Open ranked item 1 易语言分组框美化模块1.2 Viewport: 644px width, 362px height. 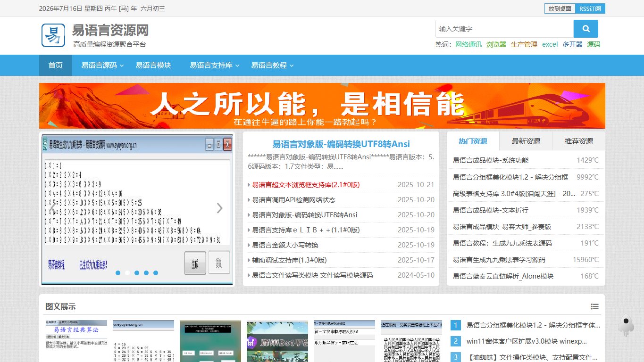(x=533, y=325)
